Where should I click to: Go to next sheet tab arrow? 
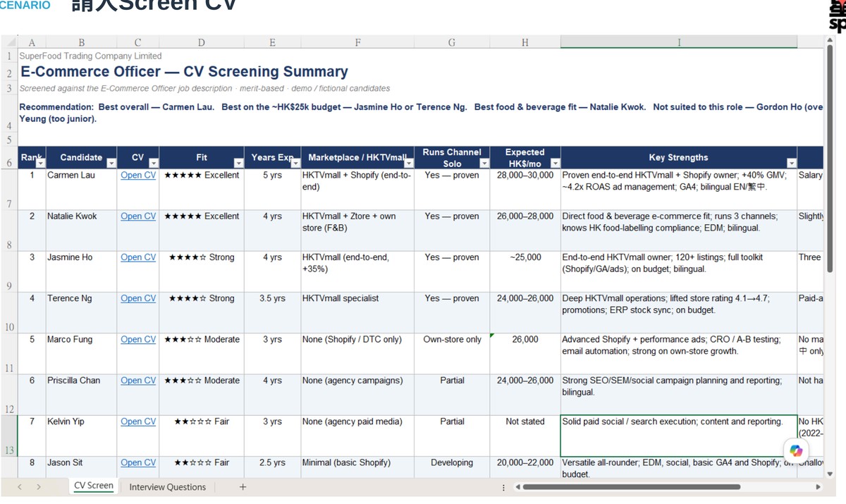pyautogui.click(x=39, y=487)
